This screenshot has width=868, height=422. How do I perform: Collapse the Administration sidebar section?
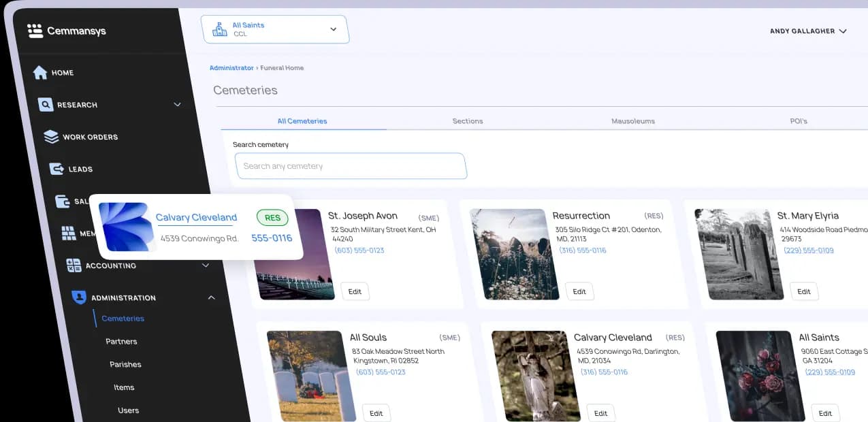(211, 297)
